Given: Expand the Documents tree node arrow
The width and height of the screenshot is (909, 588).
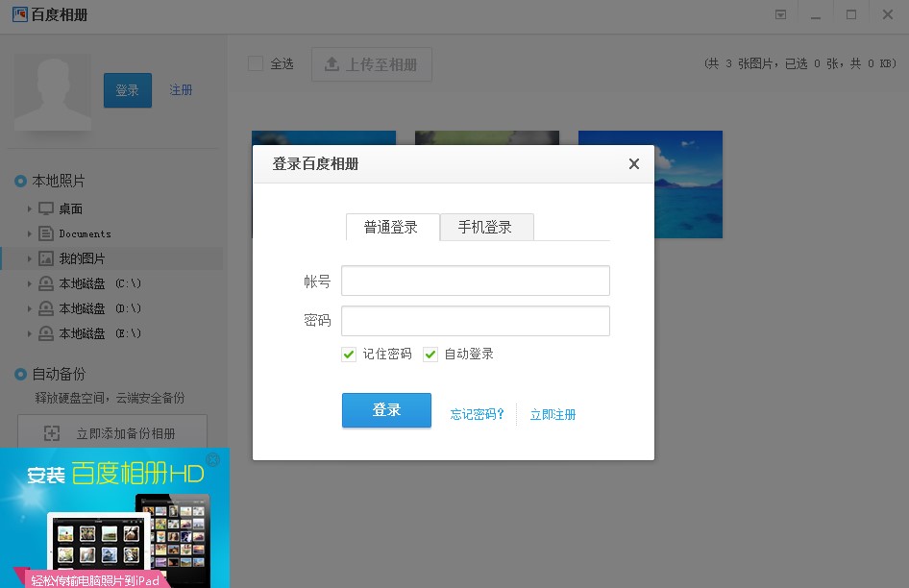Looking at the screenshot, I should coord(29,233).
